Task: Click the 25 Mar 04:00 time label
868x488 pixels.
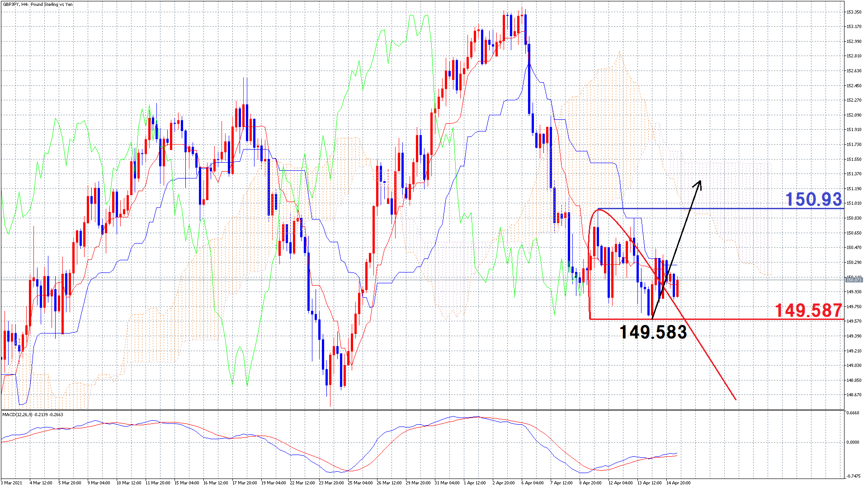Action: pyautogui.click(x=360, y=483)
